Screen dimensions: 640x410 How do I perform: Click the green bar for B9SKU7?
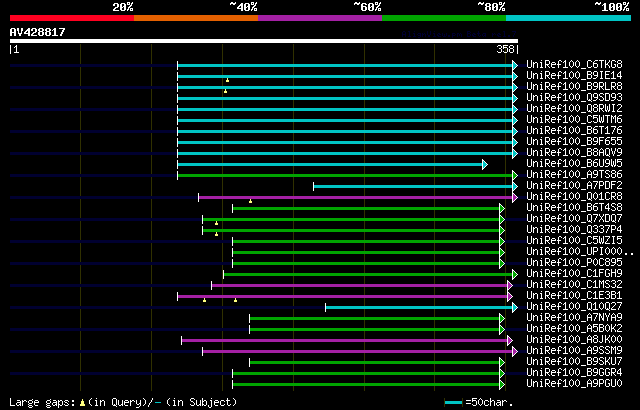pos(375,363)
